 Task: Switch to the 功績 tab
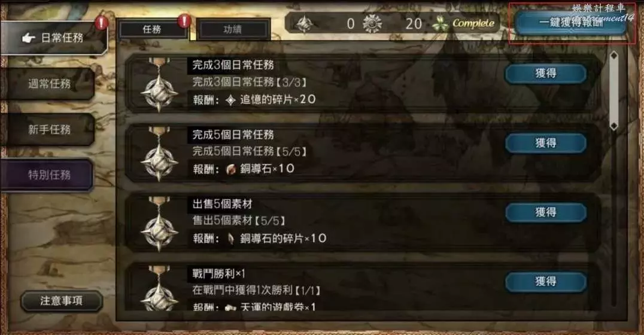click(x=233, y=29)
